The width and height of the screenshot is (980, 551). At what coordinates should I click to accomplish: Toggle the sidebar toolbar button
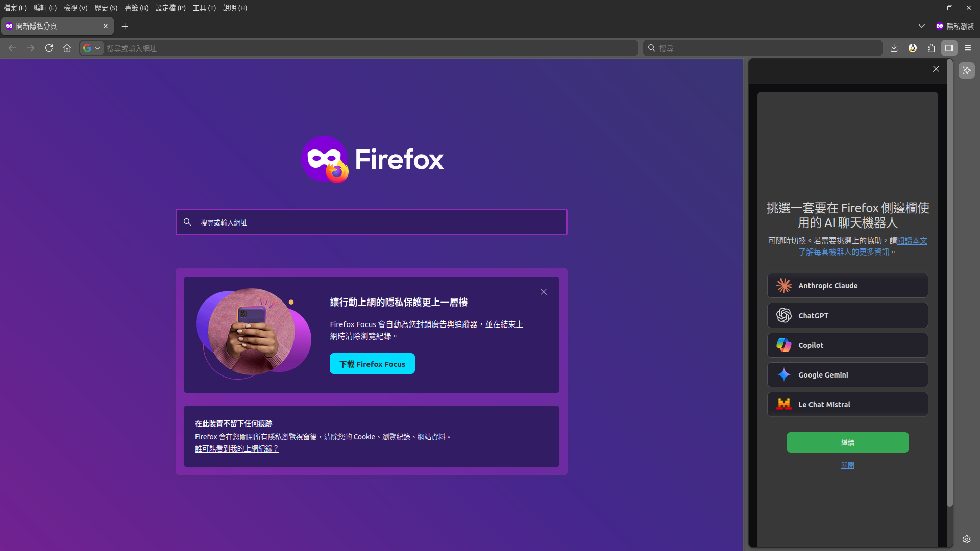[949, 48]
